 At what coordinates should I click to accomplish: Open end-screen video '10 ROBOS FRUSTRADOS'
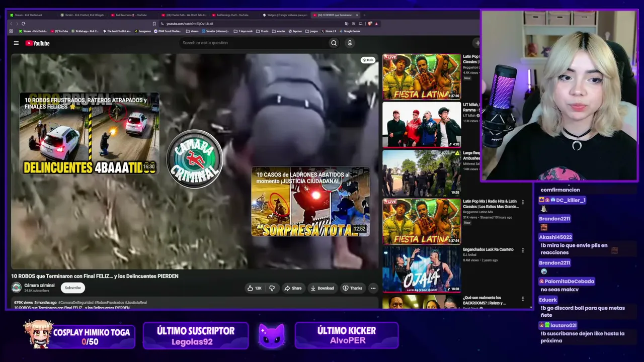89,133
